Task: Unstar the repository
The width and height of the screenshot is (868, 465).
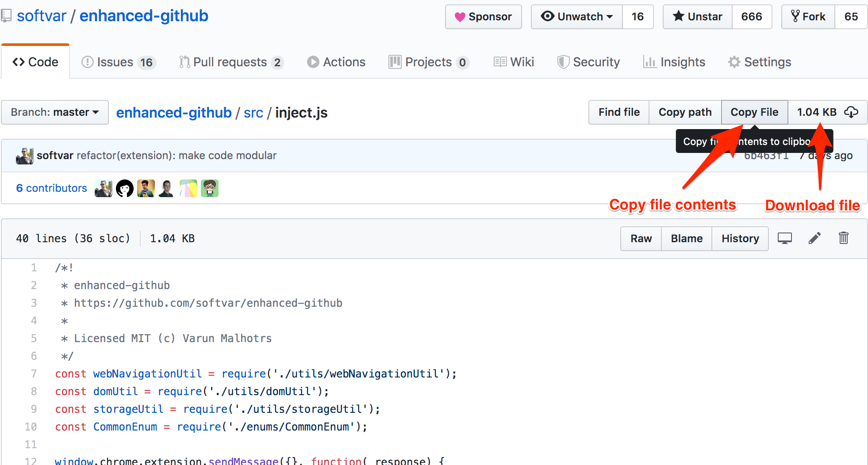Action: coord(697,17)
